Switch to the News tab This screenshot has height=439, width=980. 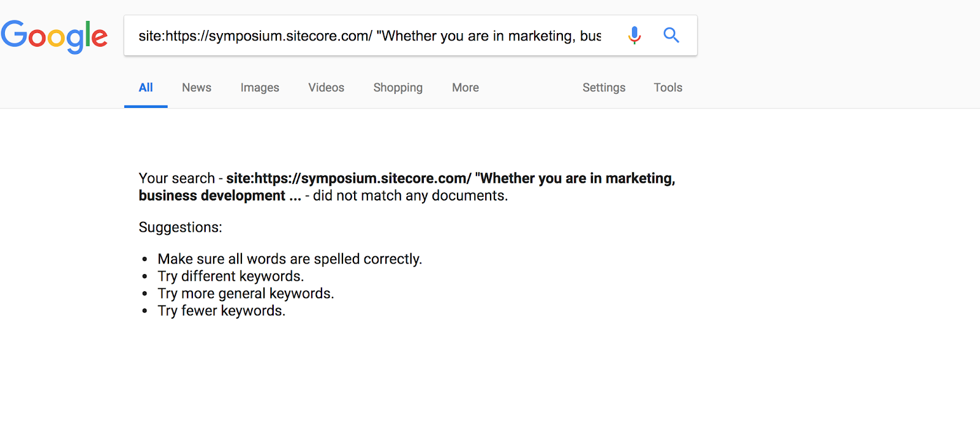[197, 88]
